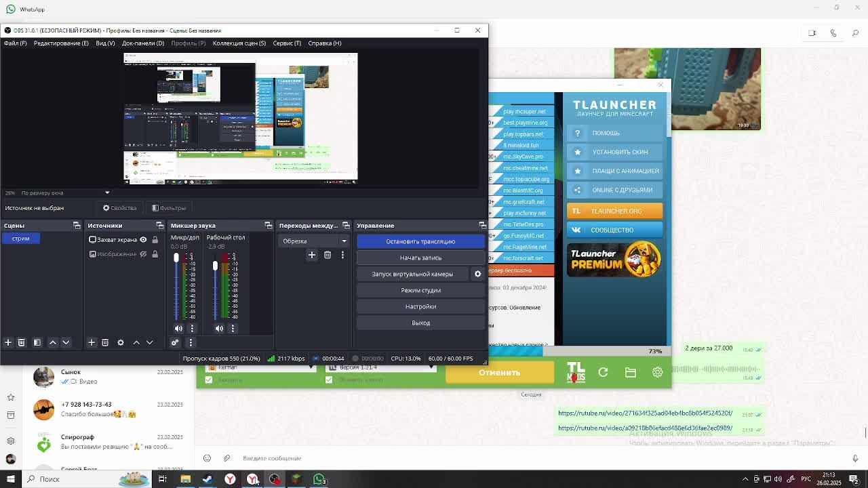868x488 pixels.
Task: Pop out the Scenes dock panel
Action: click(x=77, y=226)
